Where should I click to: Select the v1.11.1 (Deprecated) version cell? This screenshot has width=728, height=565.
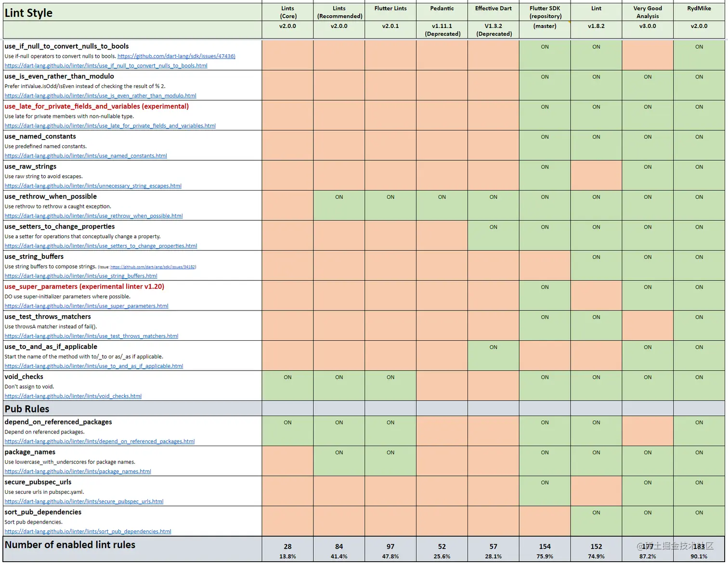(442, 30)
